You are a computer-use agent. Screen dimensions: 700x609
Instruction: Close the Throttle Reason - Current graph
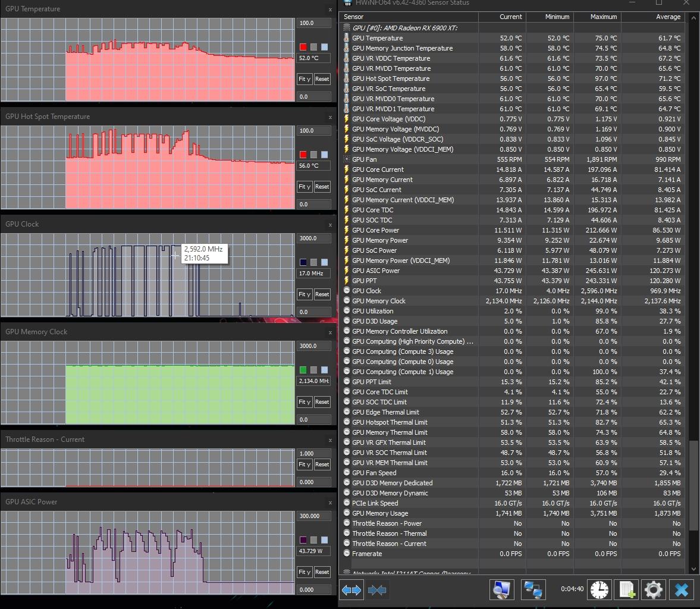click(x=330, y=440)
